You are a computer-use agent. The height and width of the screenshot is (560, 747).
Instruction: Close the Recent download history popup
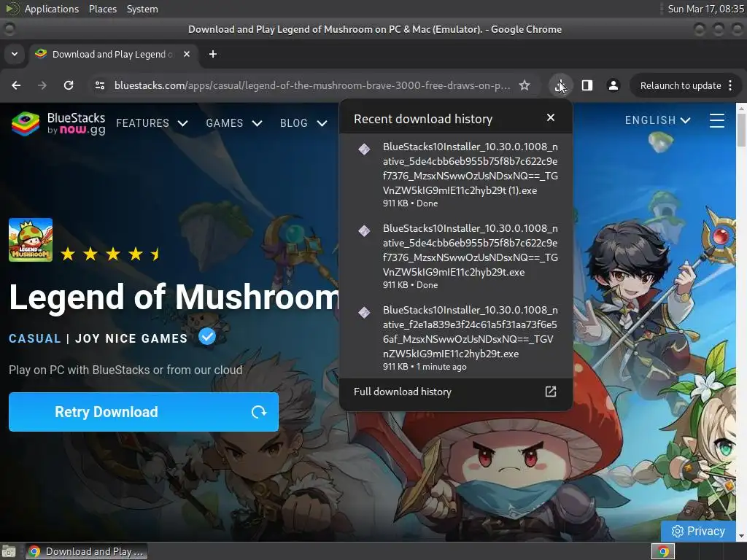click(x=551, y=117)
